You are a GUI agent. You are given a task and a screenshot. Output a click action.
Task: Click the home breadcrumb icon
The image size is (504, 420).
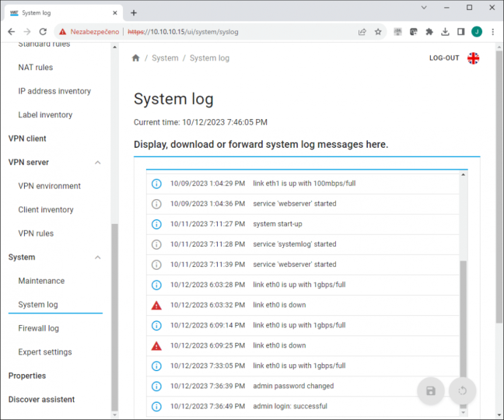coord(135,58)
